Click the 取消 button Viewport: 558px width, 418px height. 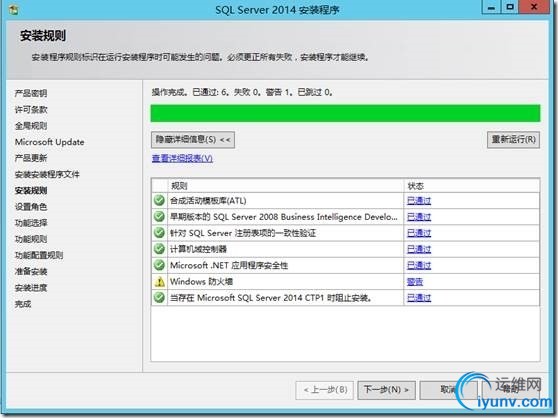448,390
